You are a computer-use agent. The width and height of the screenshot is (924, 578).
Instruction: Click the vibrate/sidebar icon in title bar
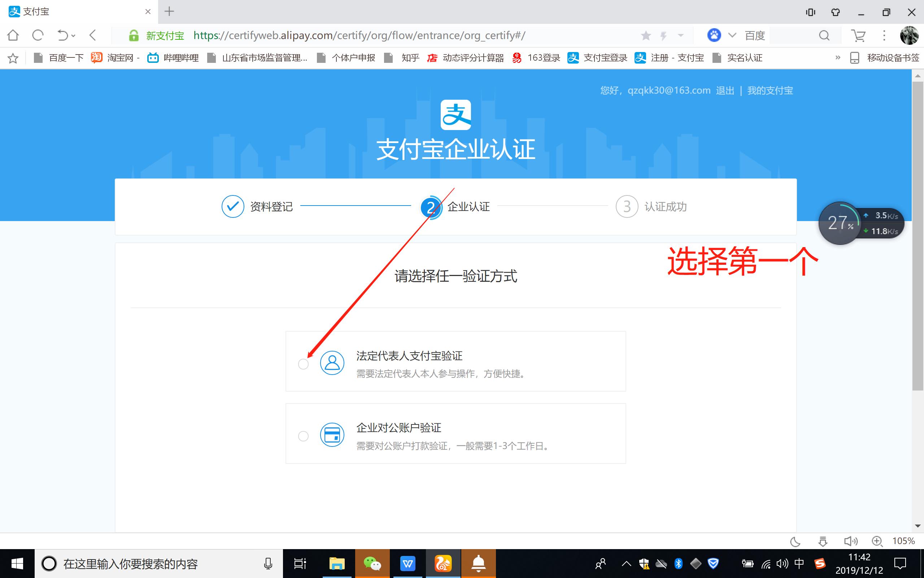tap(810, 12)
